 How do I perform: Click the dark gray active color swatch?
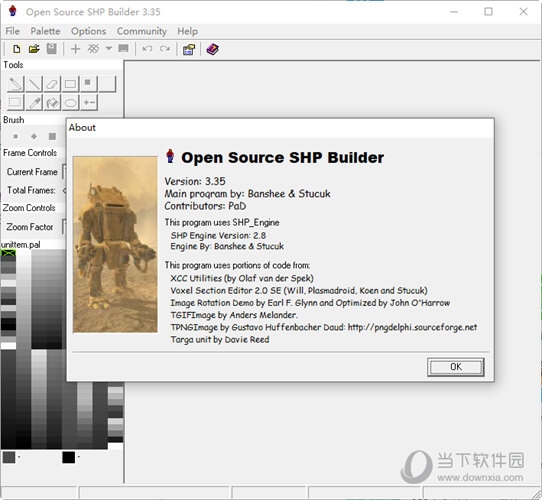[9, 457]
